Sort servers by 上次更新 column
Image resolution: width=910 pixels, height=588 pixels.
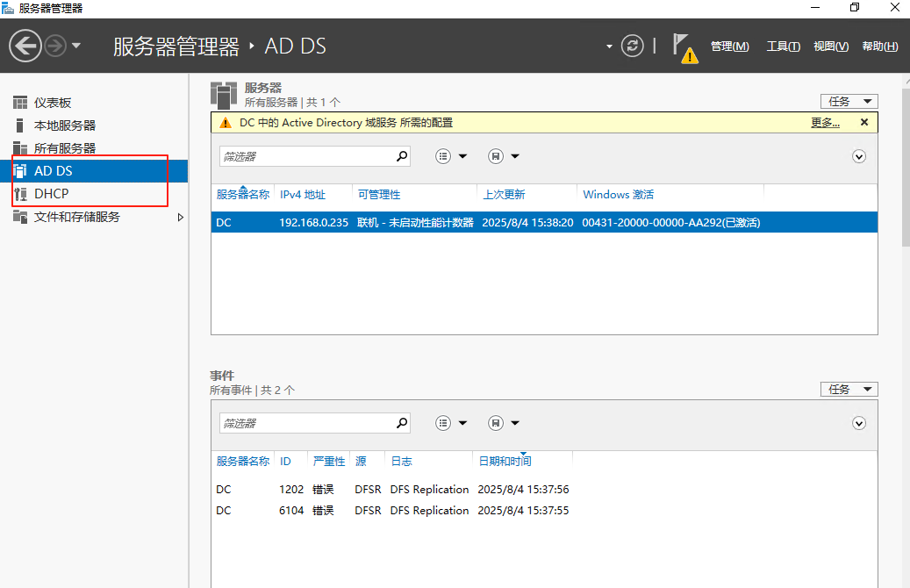[504, 195]
